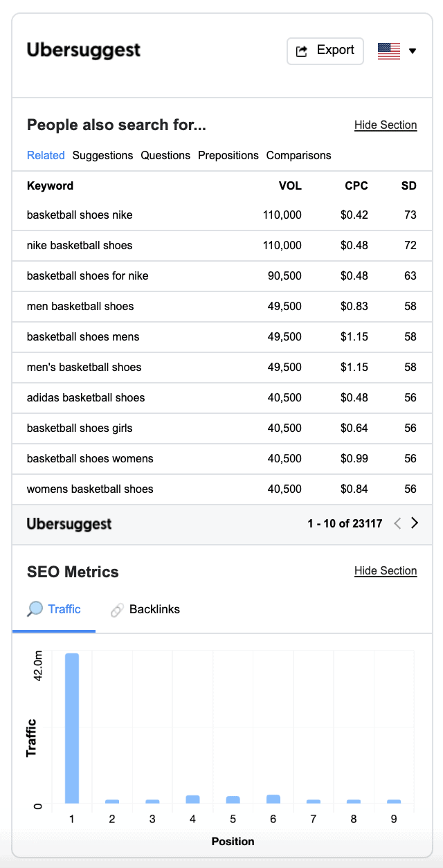
Task: Click the $0.42 CPC value
Action: pyautogui.click(x=354, y=215)
